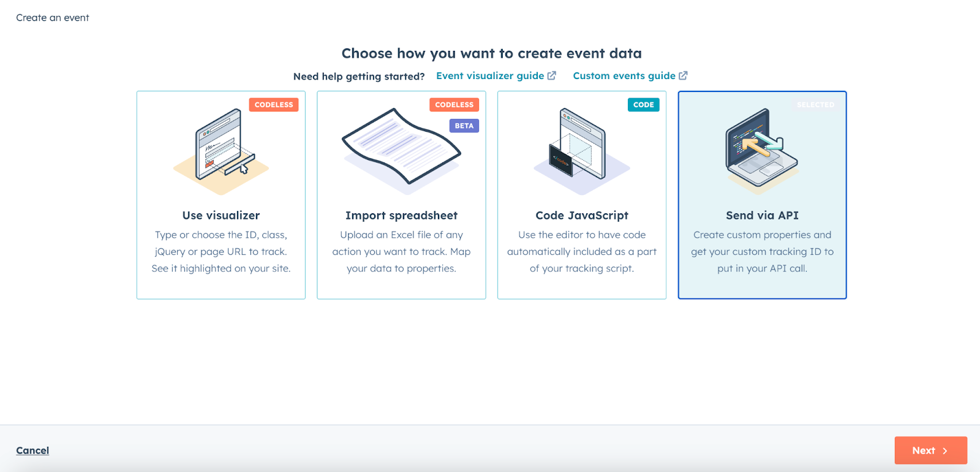Viewport: 980px width, 472px height.
Task: Open the Event visualizer guide link
Action: 490,75
